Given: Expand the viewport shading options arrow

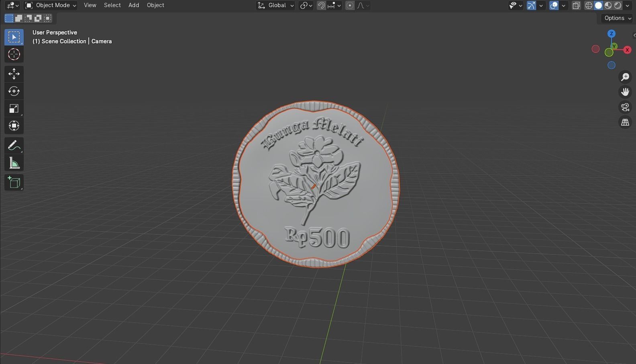Looking at the screenshot, I should click(x=628, y=5).
